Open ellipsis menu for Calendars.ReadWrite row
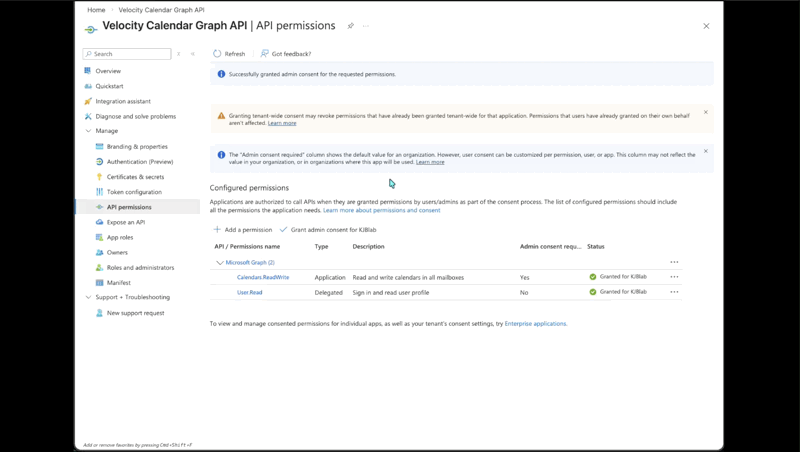800x452 pixels. tap(674, 277)
